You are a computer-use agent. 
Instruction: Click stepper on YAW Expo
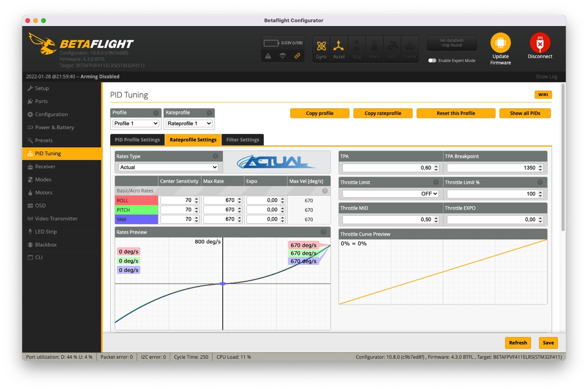pos(283,219)
